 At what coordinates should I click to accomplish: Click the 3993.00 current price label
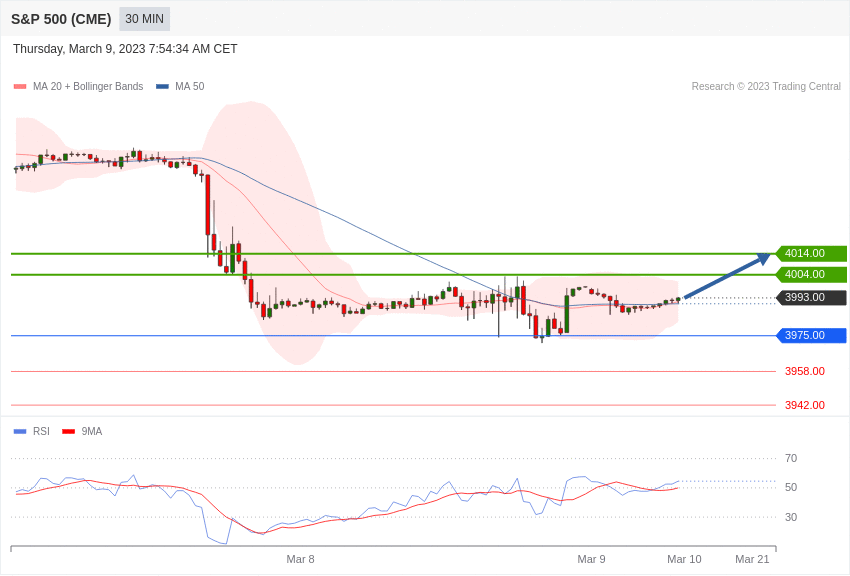[812, 297]
